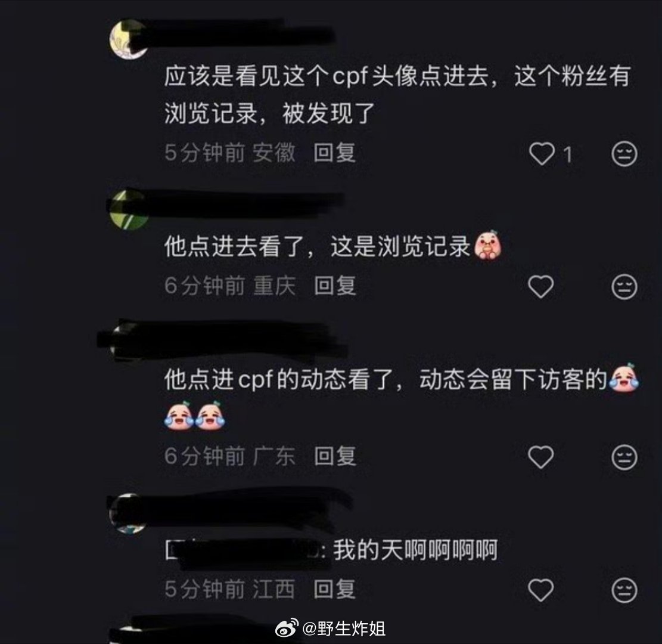
Task: Like the comment from 江西
Action: [x=541, y=590]
